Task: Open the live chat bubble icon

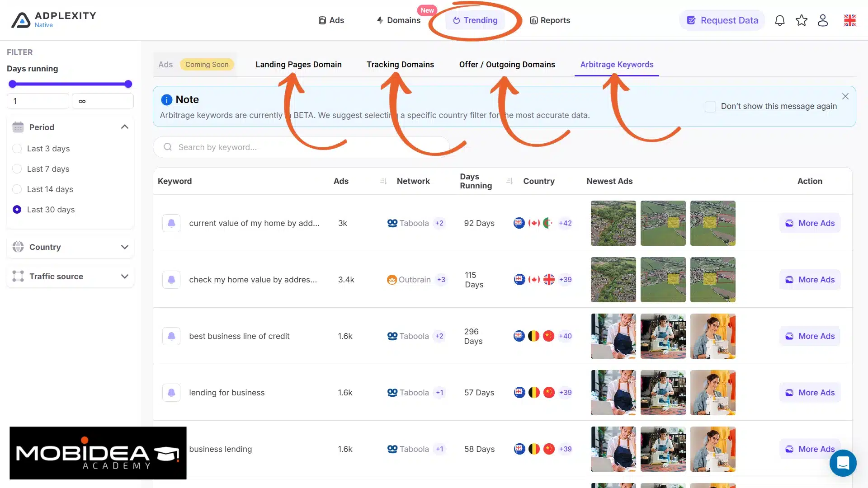Action: click(843, 463)
